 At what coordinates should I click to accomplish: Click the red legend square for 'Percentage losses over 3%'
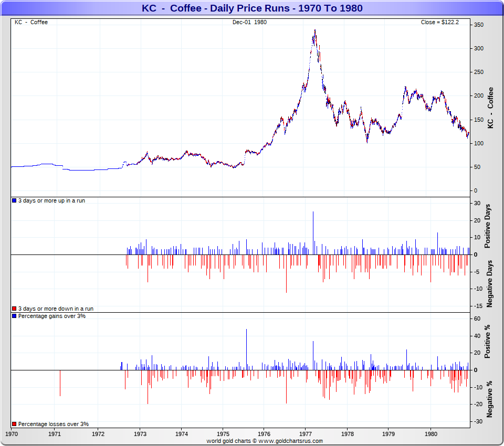[x=14, y=424]
